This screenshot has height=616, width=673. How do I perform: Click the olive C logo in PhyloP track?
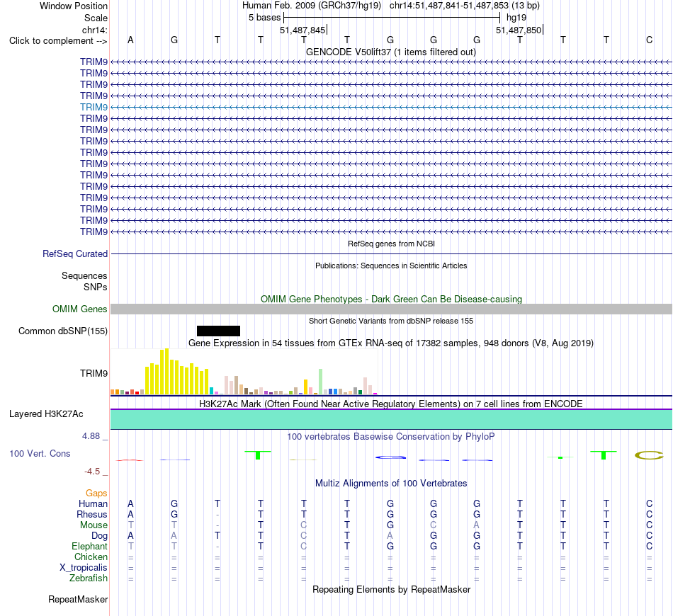[x=649, y=455]
